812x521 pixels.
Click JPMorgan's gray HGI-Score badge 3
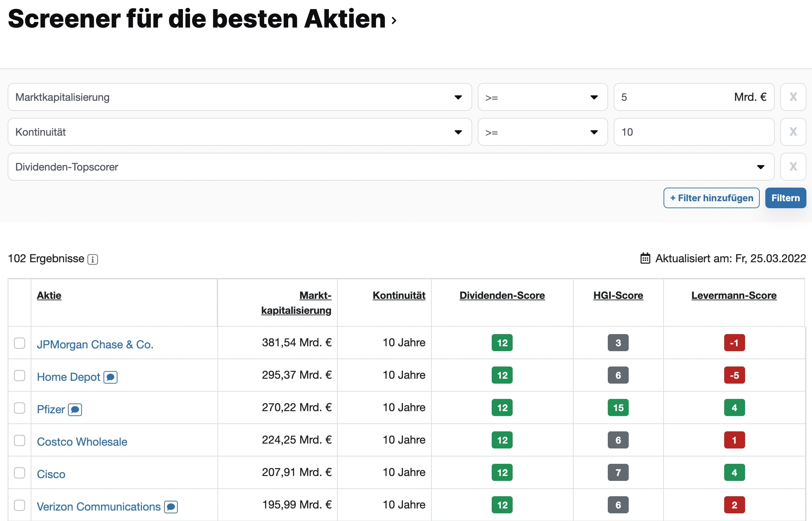(618, 343)
